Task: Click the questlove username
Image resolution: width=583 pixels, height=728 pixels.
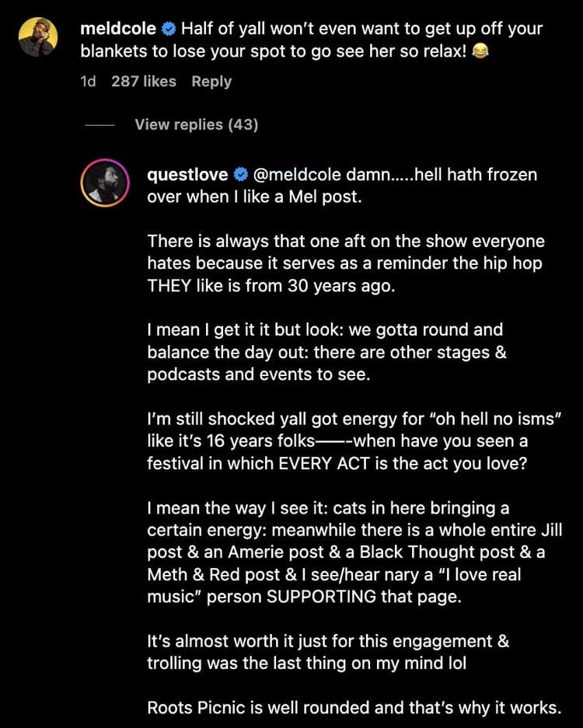Action: point(187,175)
